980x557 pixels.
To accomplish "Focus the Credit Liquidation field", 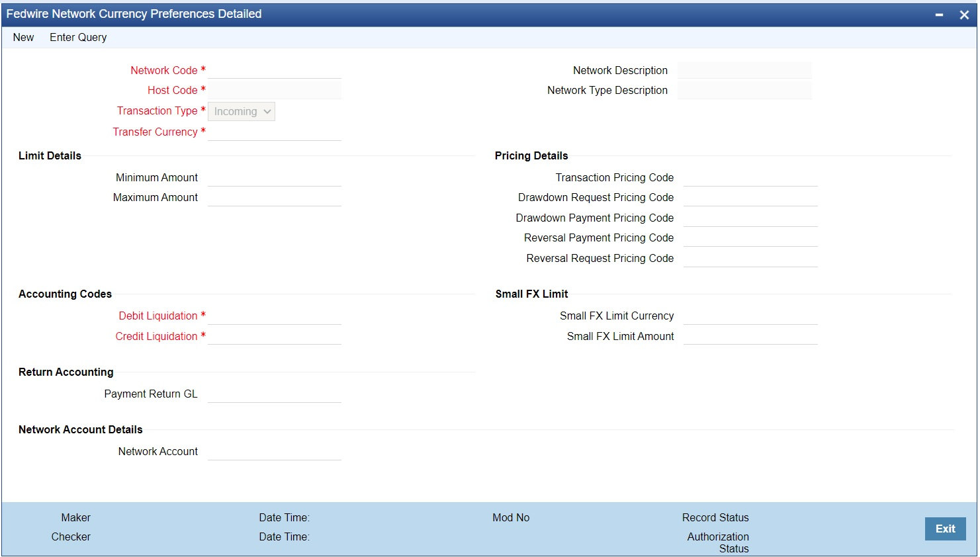I will (x=275, y=336).
